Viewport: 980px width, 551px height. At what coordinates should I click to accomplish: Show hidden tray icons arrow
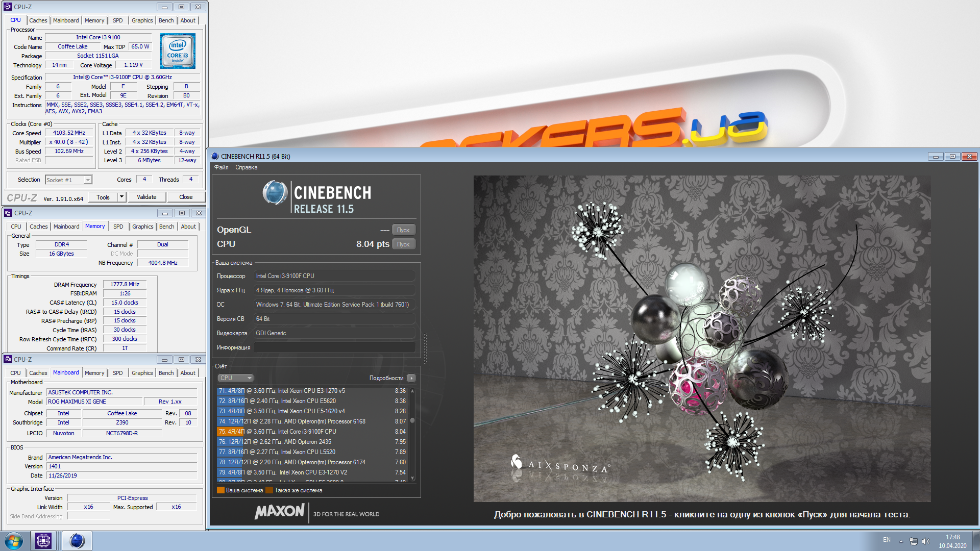coord(901,541)
